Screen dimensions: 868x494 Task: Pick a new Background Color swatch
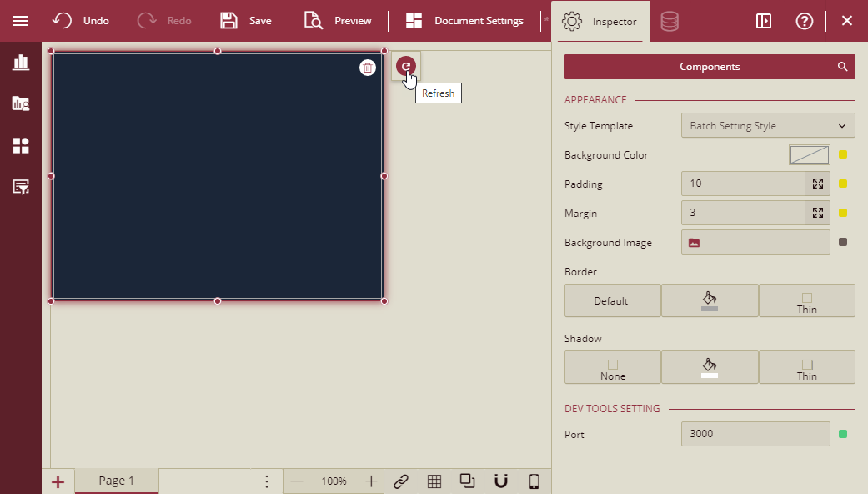(810, 154)
